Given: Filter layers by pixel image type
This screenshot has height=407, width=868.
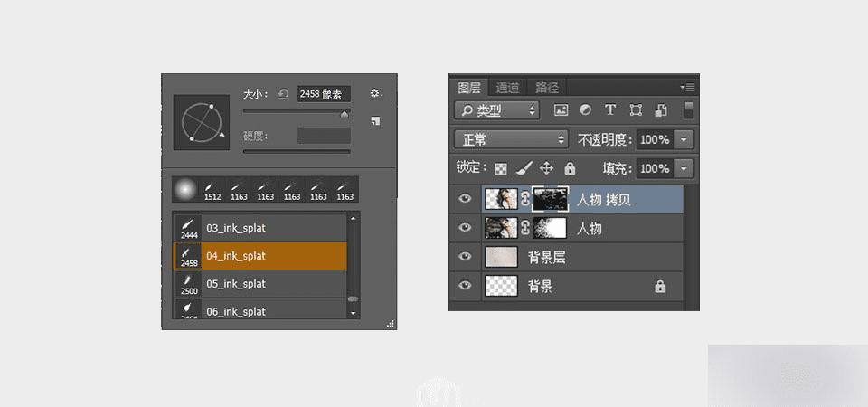Looking at the screenshot, I should point(561,110).
